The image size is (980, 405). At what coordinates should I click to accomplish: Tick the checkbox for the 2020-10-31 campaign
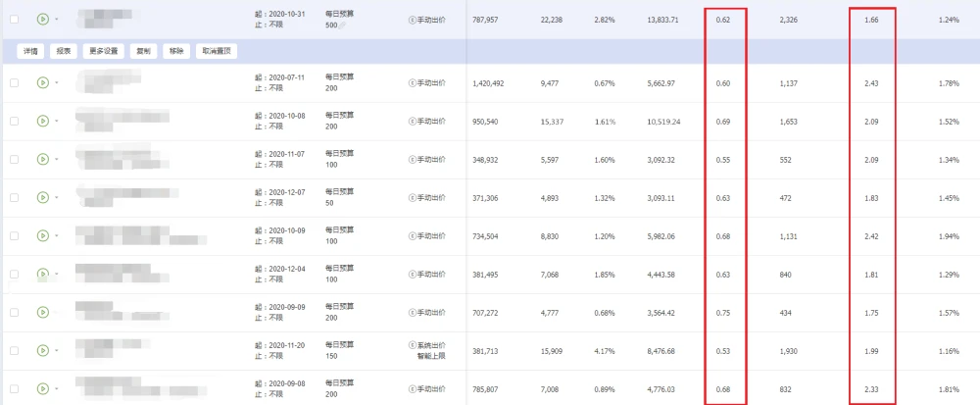[x=14, y=19]
